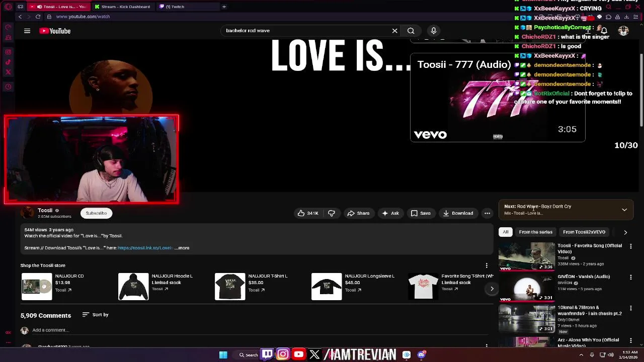
Task: Show hidden system tray icons
Action: (x=581, y=354)
